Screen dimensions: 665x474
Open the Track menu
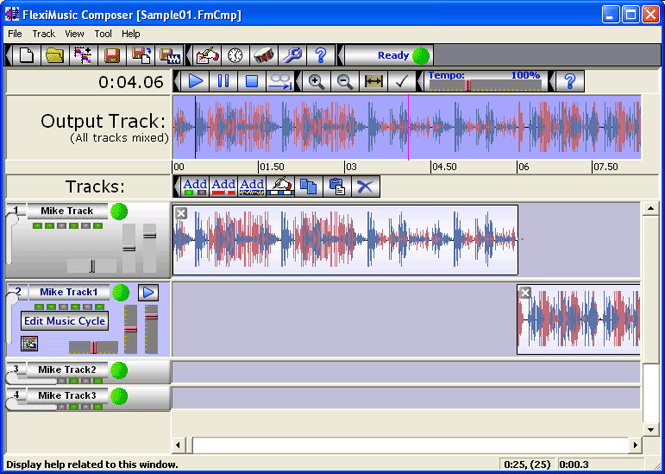[43, 34]
